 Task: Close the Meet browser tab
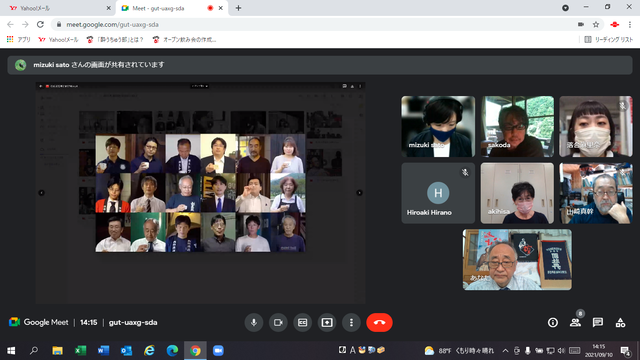[x=221, y=8]
